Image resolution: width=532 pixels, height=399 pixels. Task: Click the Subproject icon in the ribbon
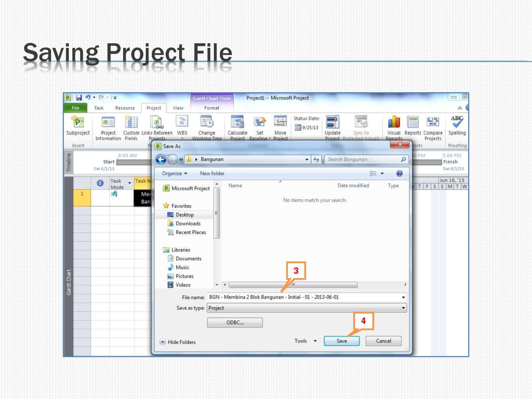78,122
